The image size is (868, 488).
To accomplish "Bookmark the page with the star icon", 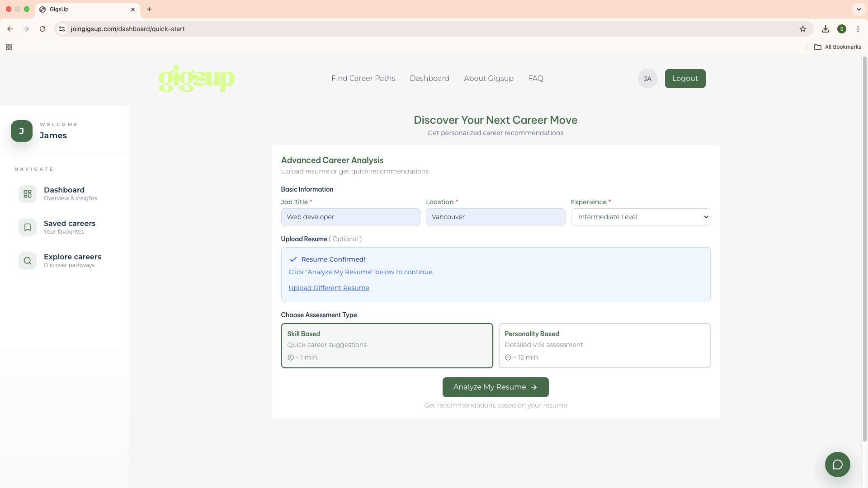I will pos(803,28).
